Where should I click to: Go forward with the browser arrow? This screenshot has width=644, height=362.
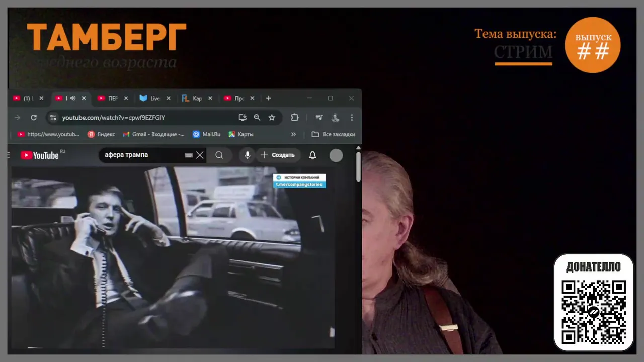coord(17,117)
